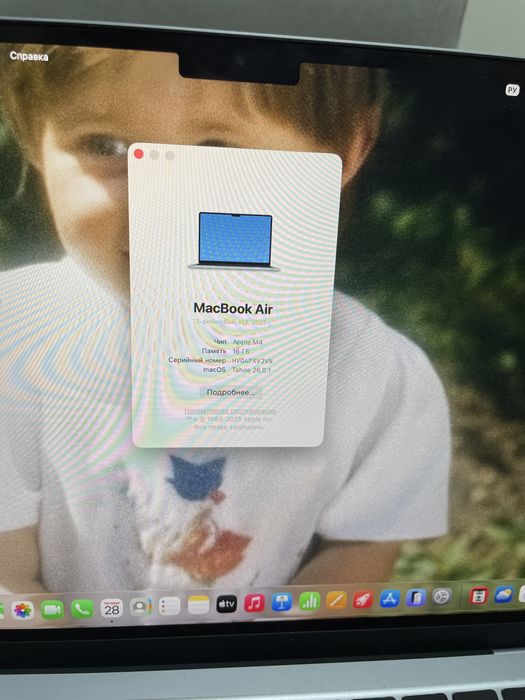Click the Подробнее... button
Image resolution: width=525 pixels, height=700 pixels.
tap(230, 392)
